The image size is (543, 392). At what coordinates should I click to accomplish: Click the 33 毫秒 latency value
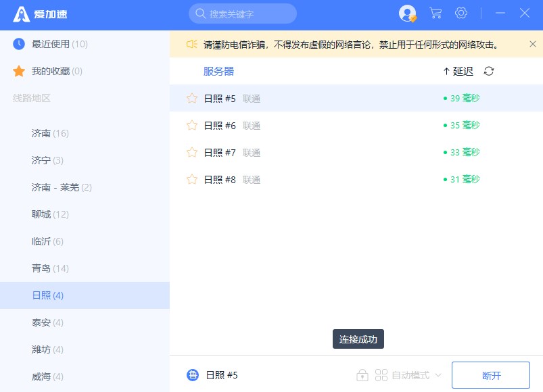pos(462,152)
